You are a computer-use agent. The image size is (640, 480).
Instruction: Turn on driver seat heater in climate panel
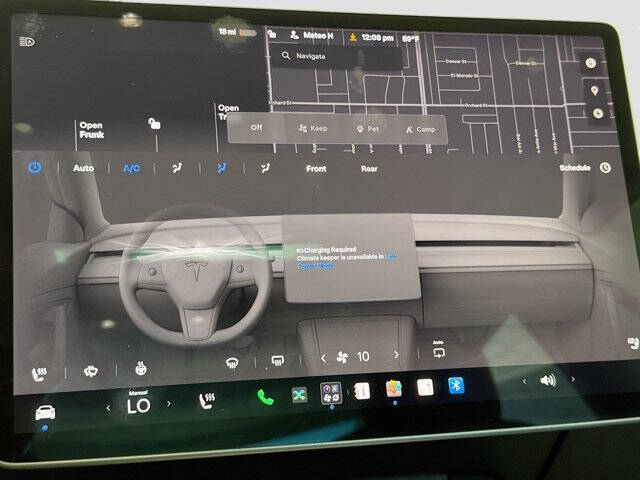[x=39, y=374]
